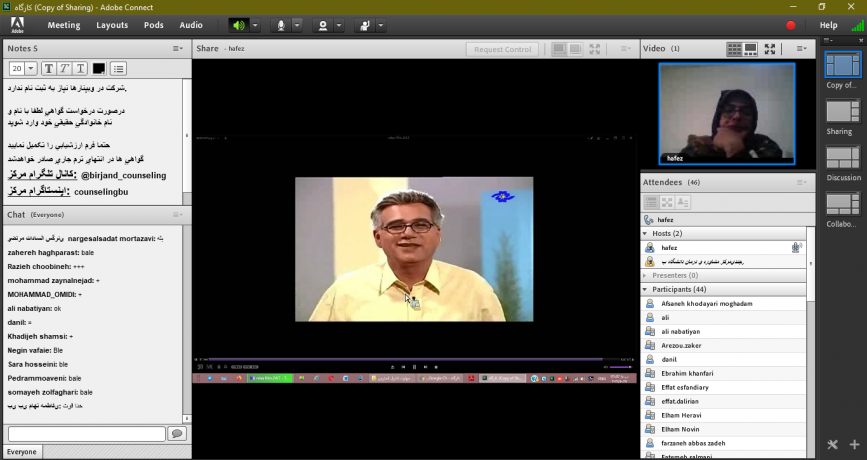Add new layout with plus icon
The width and height of the screenshot is (867, 460).
pyautogui.click(x=854, y=445)
